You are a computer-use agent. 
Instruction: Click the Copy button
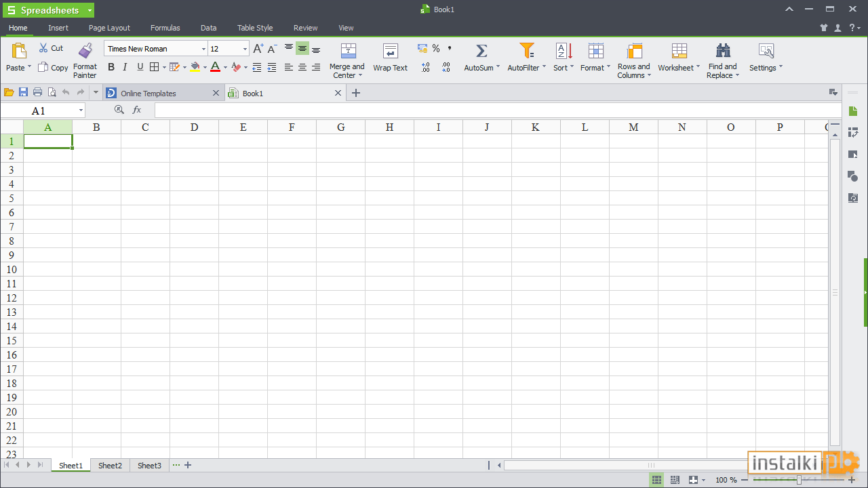(x=53, y=67)
